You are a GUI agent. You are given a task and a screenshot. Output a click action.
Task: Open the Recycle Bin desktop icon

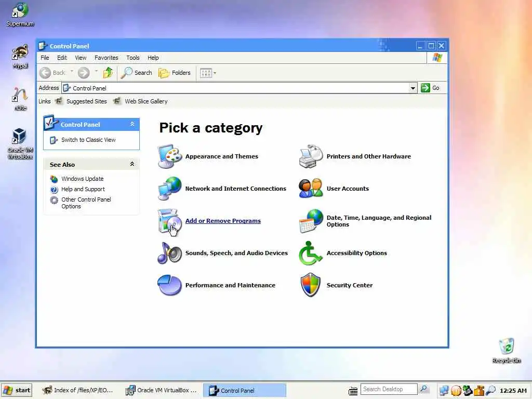coord(506,351)
